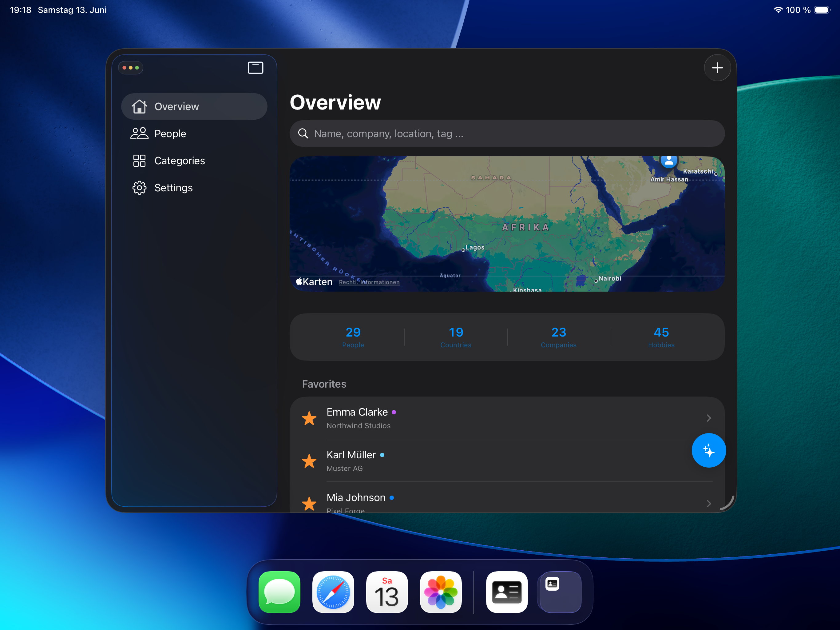The image size is (840, 630).
Task: Open the People sidebar section
Action: 194,134
